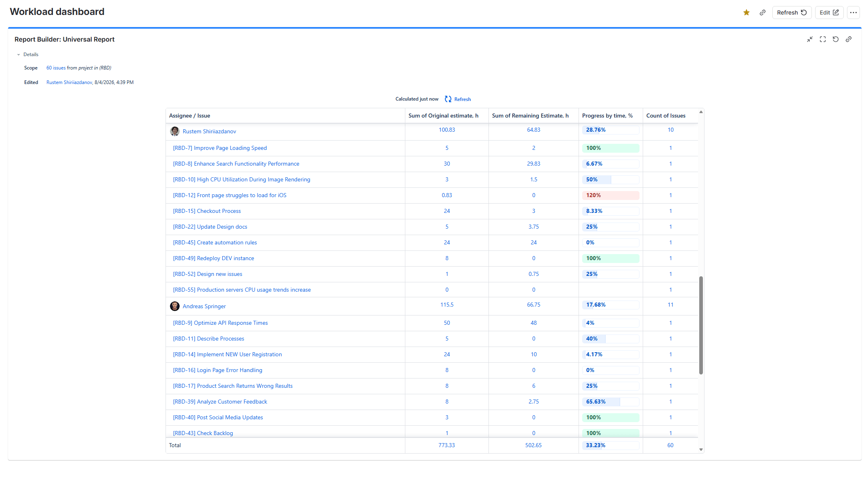Copy dashboard link using top link icon

click(762, 13)
